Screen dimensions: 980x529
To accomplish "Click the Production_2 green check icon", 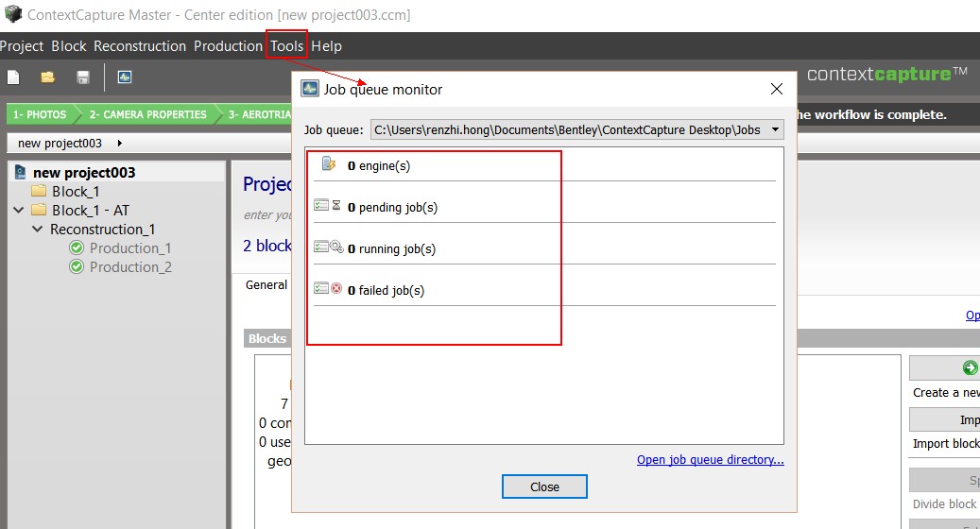I will [x=77, y=266].
